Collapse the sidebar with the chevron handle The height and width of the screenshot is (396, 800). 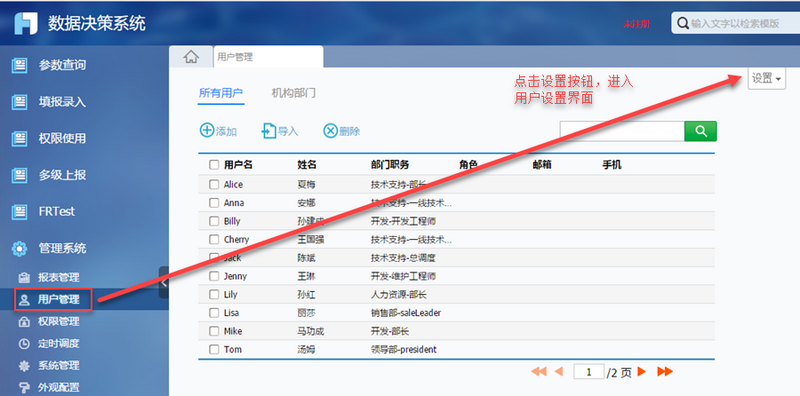tap(164, 282)
